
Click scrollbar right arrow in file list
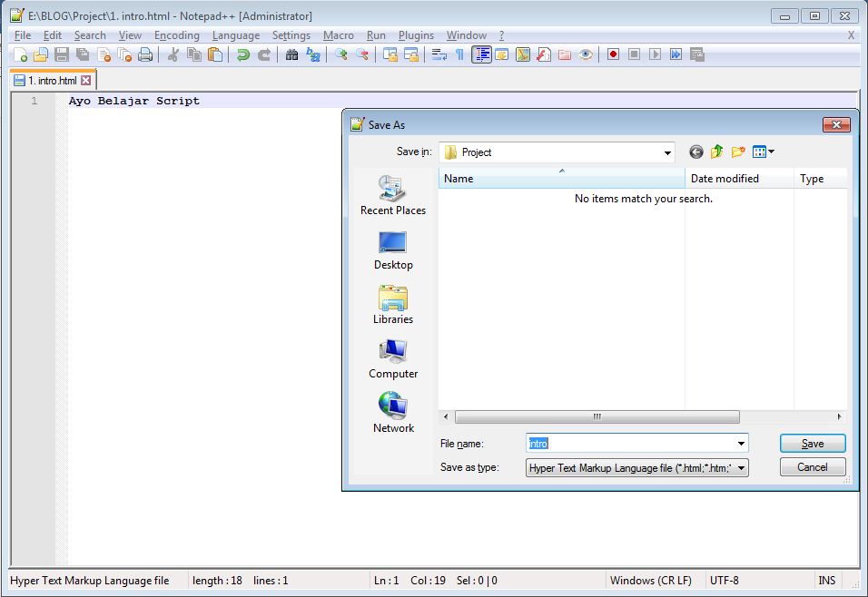pos(839,416)
